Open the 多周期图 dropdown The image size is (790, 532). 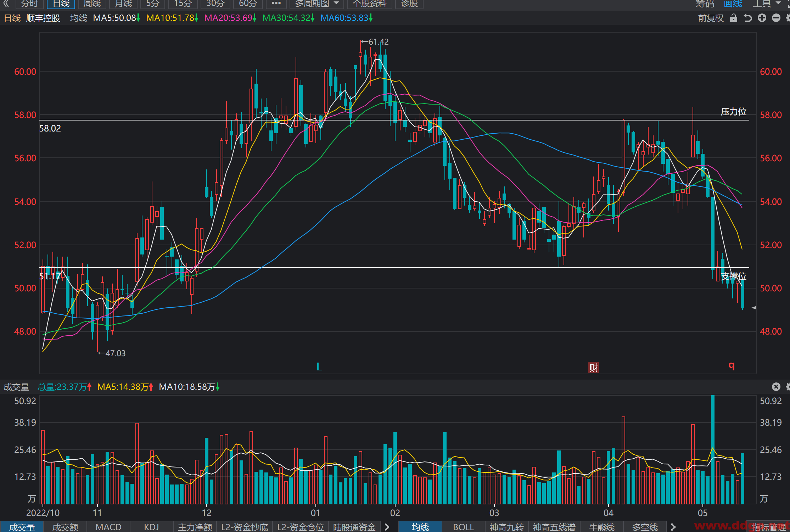coord(317,4)
